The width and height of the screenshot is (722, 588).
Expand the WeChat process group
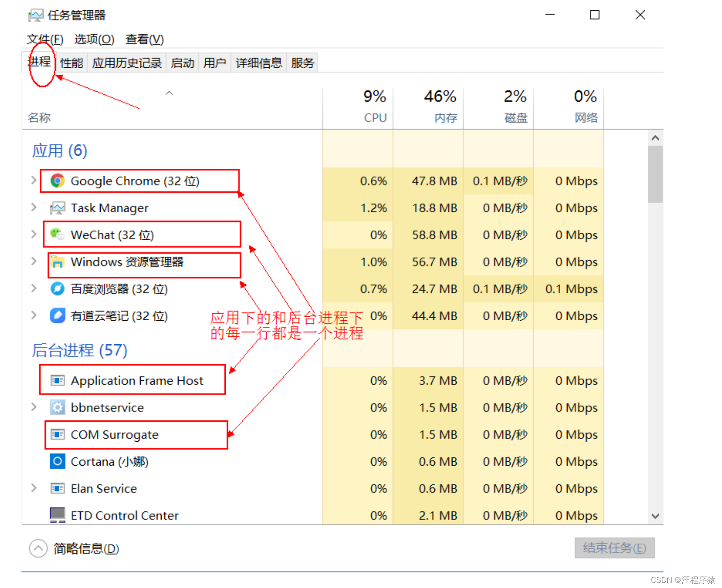[34, 234]
